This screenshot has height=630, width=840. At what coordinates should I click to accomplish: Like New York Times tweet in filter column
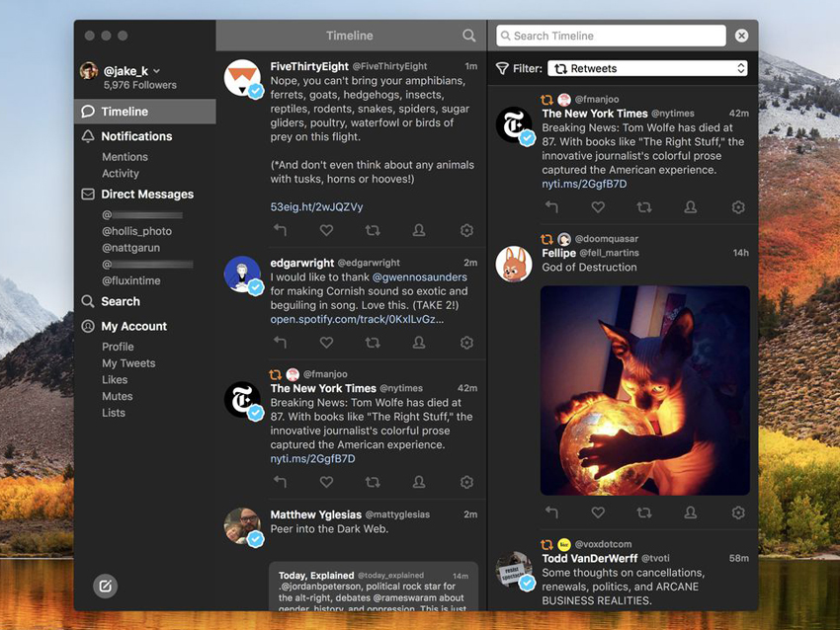[598, 206]
